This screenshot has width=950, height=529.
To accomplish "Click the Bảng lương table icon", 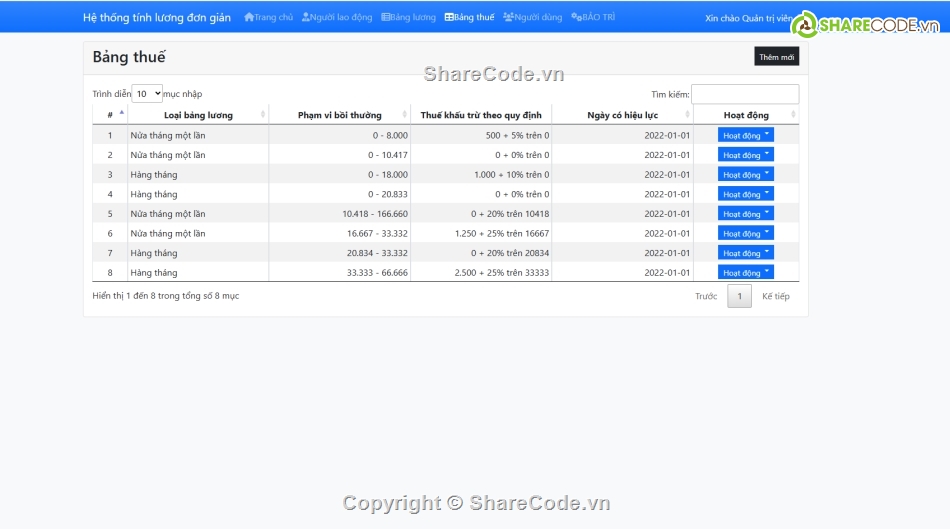I will coord(386,17).
